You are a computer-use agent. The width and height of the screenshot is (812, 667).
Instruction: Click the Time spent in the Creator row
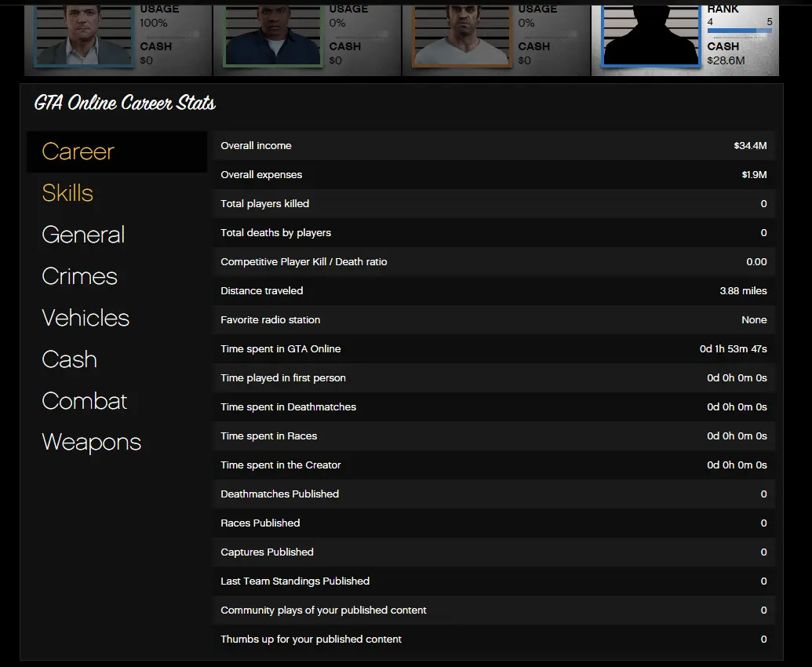(494, 465)
